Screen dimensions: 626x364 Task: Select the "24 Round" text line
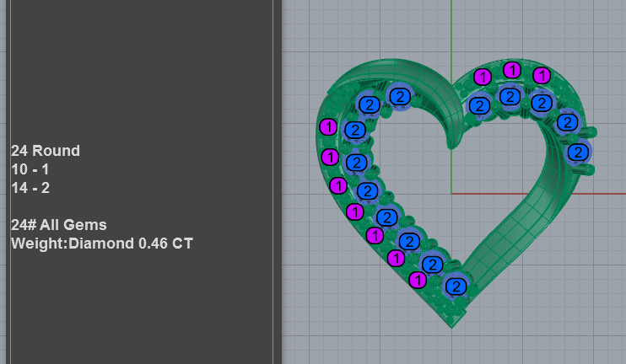click(x=46, y=151)
